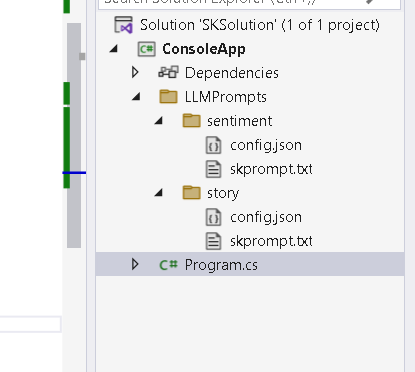
Task: Collapse the sentiment folder
Action: click(x=159, y=121)
